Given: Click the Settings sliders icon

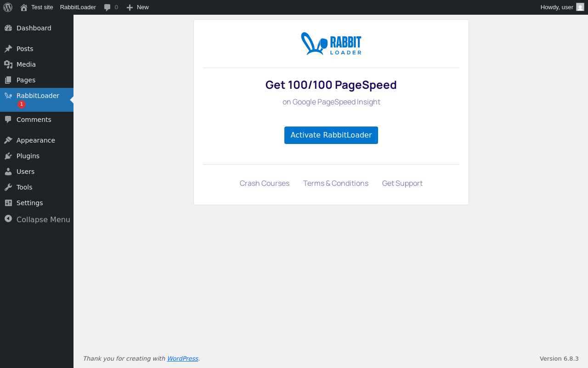Looking at the screenshot, I should coord(8,203).
